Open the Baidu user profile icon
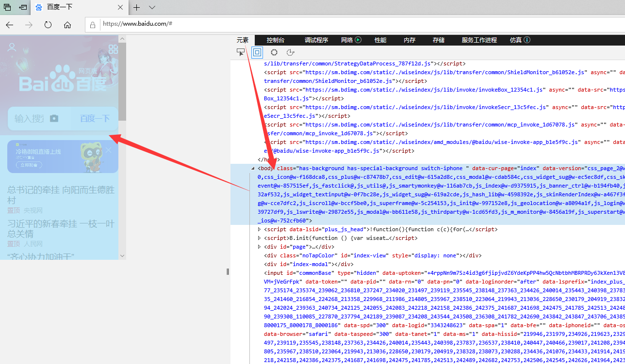The width and height of the screenshot is (625, 364). (12, 47)
